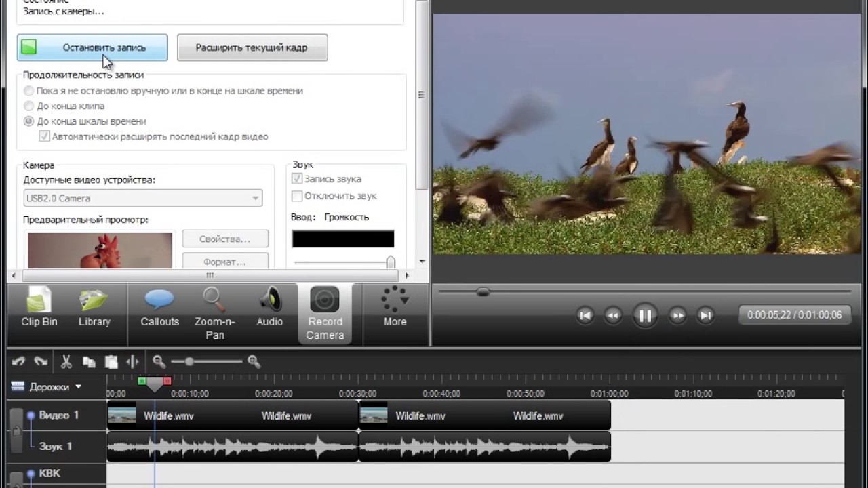Click the Свойства... button
Viewport: 868px width, 488px height.
pyautogui.click(x=225, y=239)
